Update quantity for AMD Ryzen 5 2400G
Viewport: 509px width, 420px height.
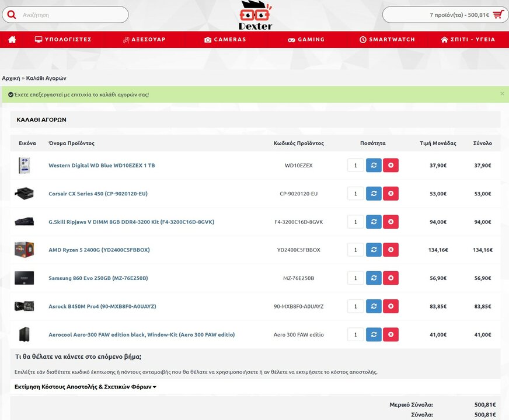click(374, 250)
